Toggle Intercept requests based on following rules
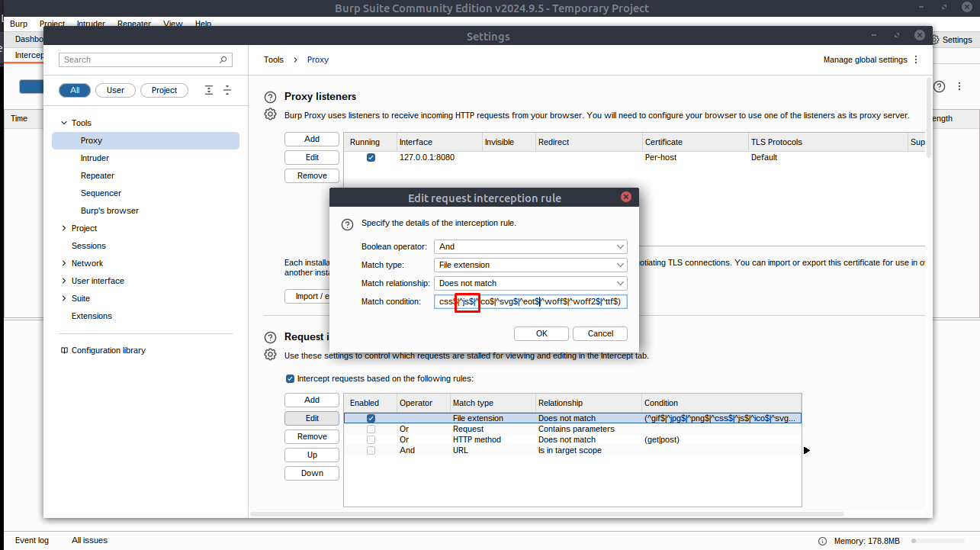 (x=290, y=378)
